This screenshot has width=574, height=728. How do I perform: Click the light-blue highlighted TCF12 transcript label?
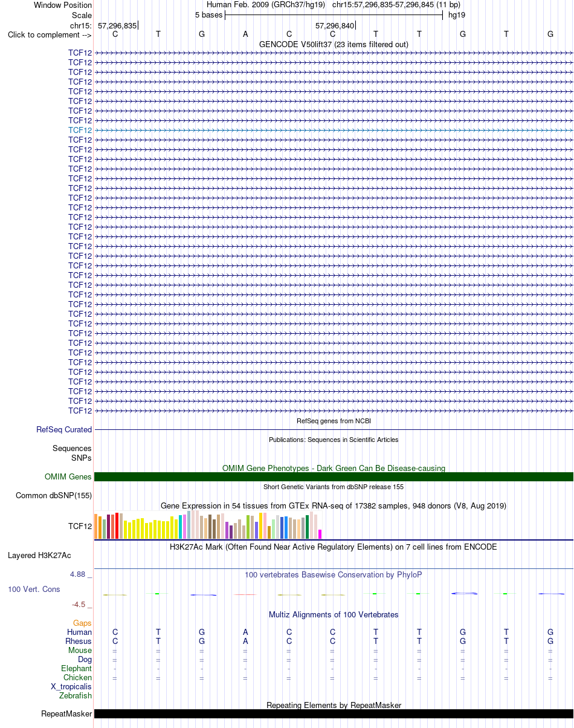click(x=80, y=130)
